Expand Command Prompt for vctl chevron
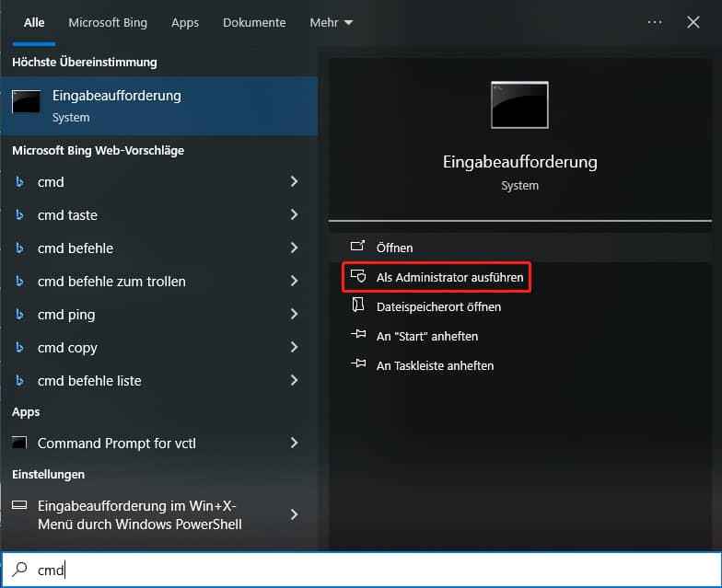Viewport: 722px width, 588px height. pos(295,444)
